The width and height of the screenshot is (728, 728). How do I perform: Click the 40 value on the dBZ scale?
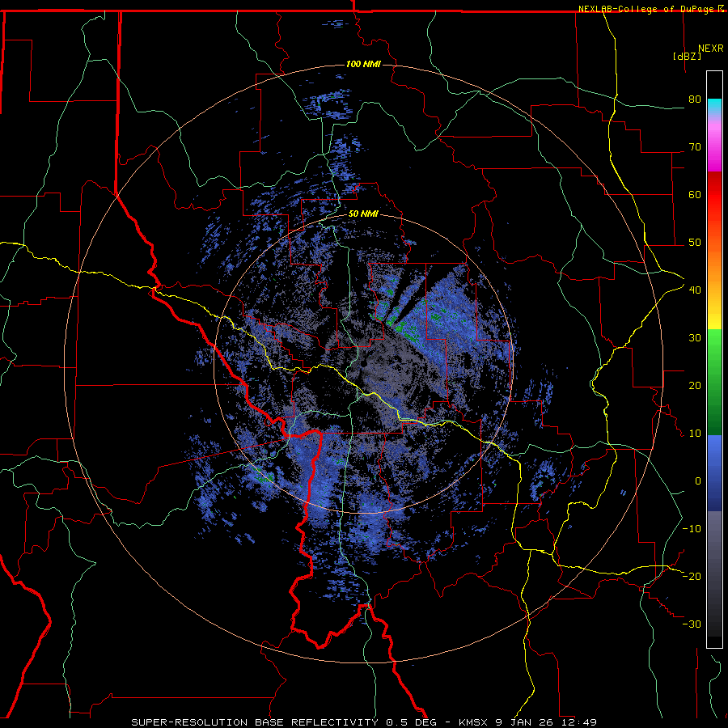tap(695, 290)
